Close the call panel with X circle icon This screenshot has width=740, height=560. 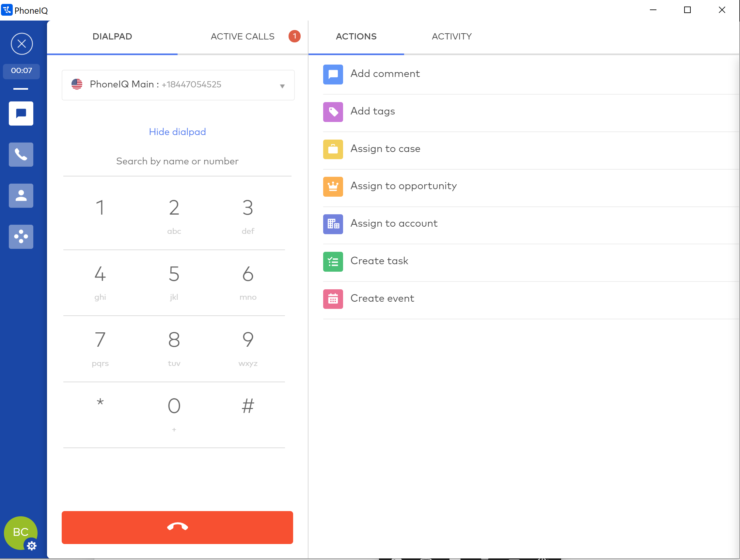(22, 44)
